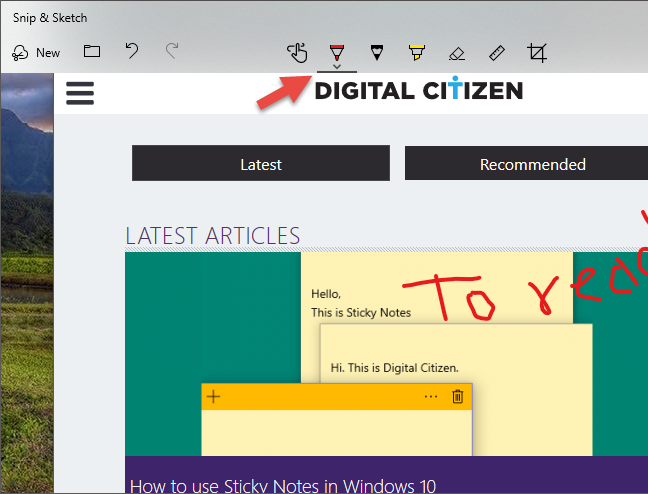Screen dimensions: 648x494
Task: Add new sticky note plus icon
Action: click(213, 397)
